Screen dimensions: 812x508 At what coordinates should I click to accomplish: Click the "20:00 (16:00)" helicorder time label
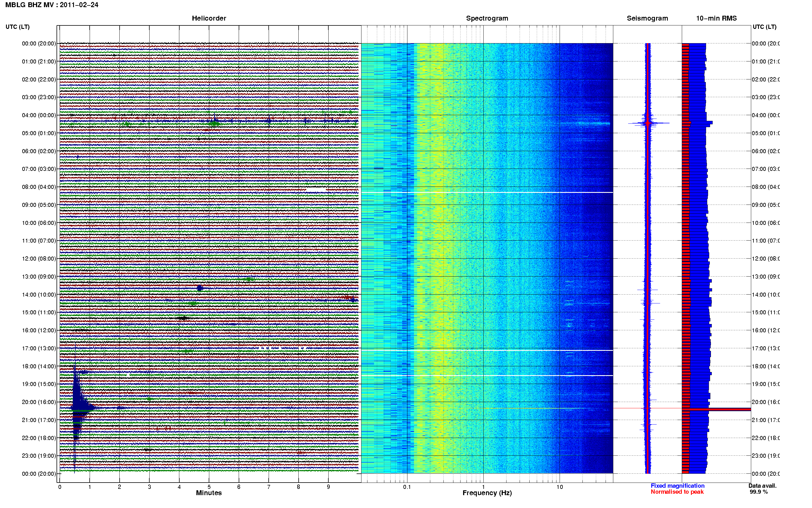coord(39,402)
